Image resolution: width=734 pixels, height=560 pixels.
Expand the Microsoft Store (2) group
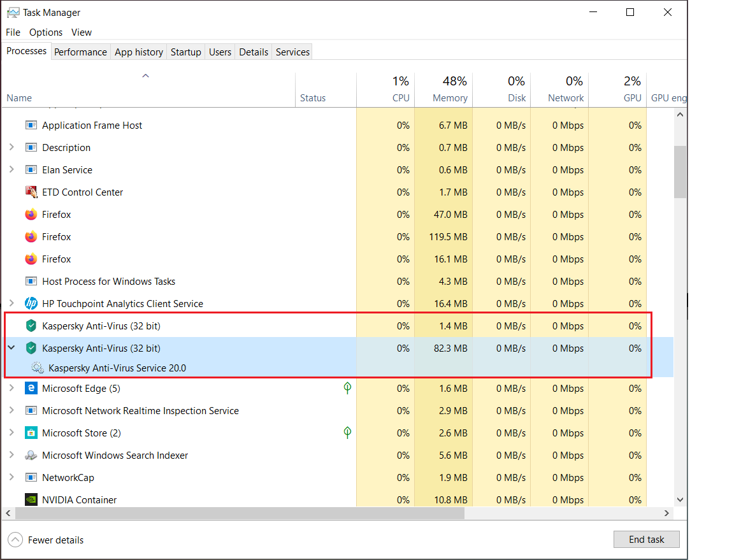pos(11,433)
